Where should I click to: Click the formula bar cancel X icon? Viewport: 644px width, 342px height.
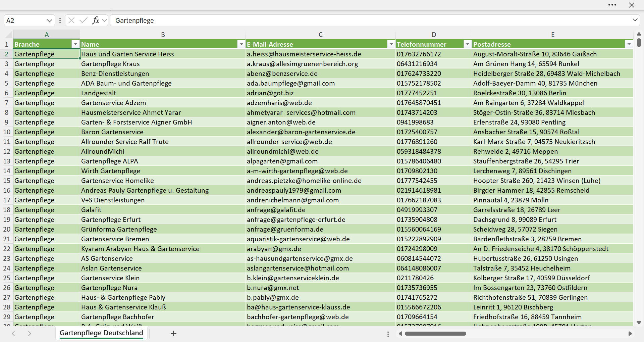pyautogui.click(x=71, y=20)
